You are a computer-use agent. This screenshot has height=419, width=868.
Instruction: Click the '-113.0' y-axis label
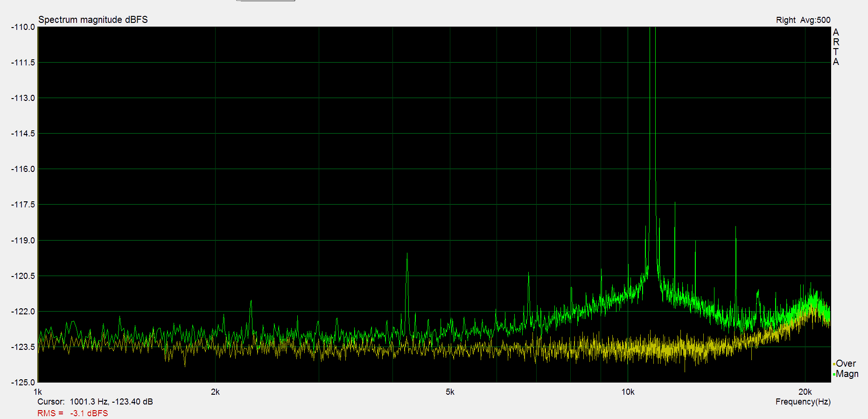point(23,98)
